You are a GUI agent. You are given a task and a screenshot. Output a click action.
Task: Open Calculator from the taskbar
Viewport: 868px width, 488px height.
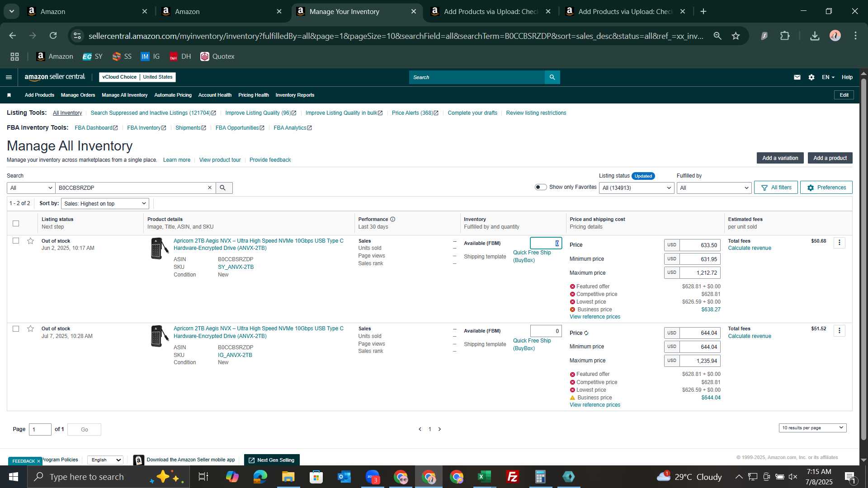tap(541, 477)
